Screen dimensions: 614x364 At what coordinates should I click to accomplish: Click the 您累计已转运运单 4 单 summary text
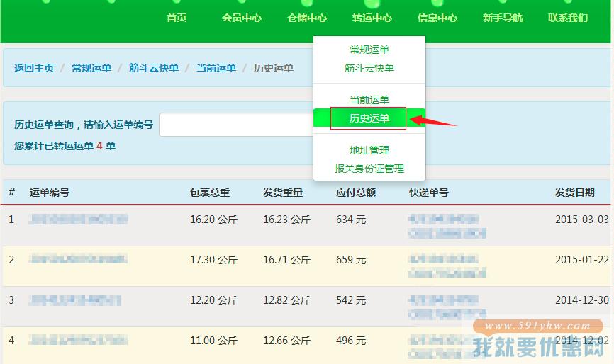point(65,146)
